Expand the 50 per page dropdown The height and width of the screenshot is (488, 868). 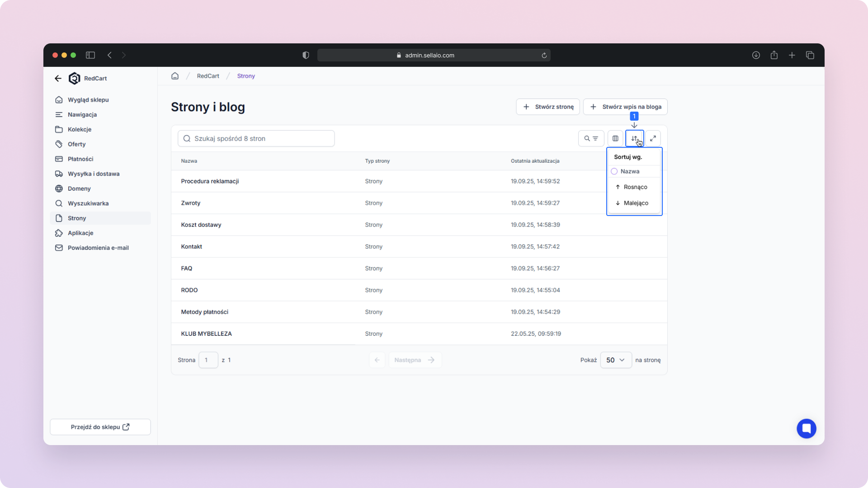point(616,360)
